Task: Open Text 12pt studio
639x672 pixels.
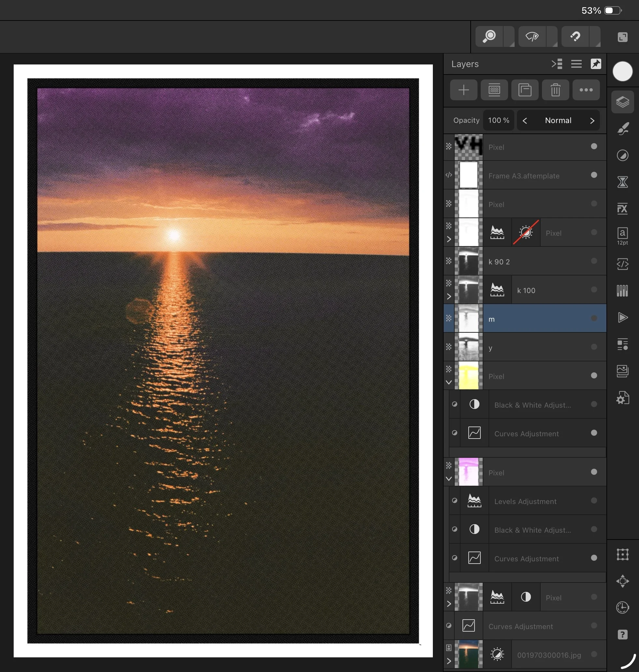Action: click(x=622, y=236)
